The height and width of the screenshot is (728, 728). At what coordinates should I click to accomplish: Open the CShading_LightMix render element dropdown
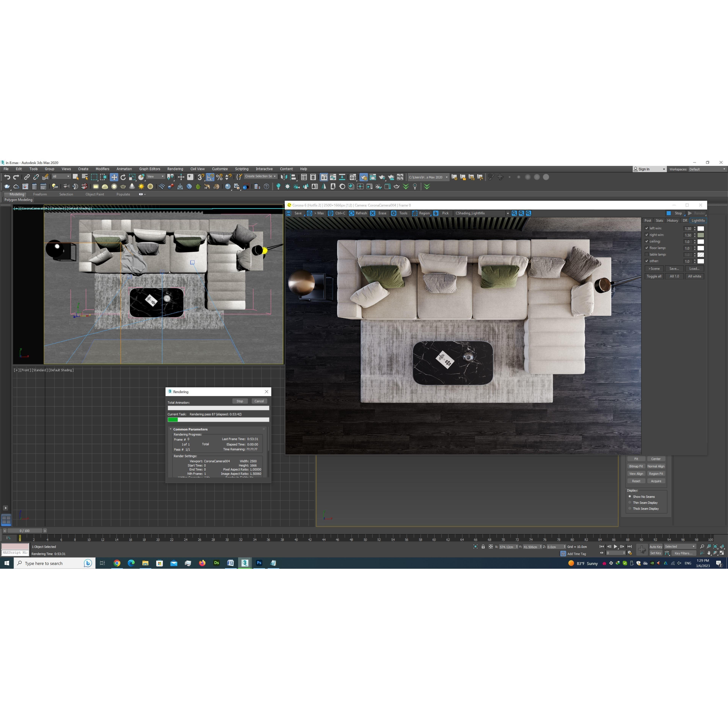click(508, 213)
